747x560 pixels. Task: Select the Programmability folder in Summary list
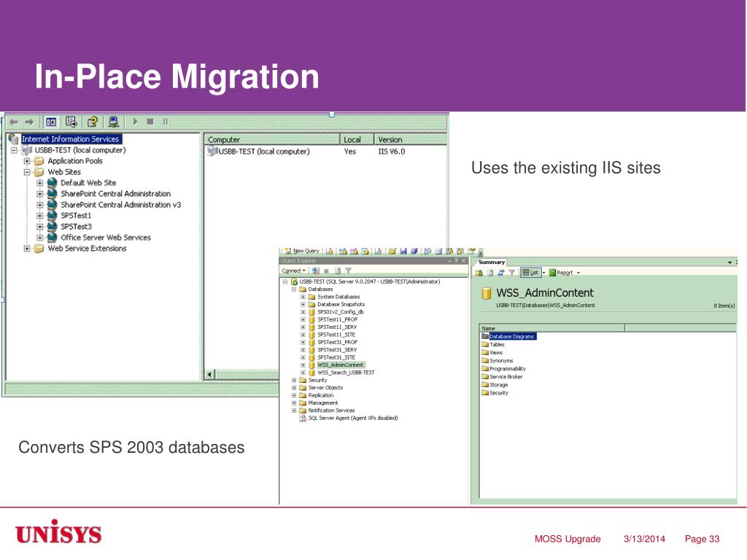pyautogui.click(x=508, y=368)
